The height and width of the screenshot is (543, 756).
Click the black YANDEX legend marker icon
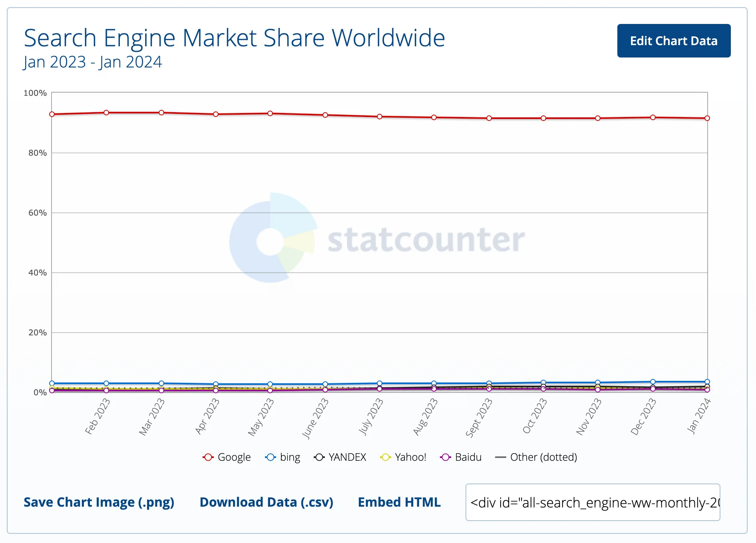point(319,457)
